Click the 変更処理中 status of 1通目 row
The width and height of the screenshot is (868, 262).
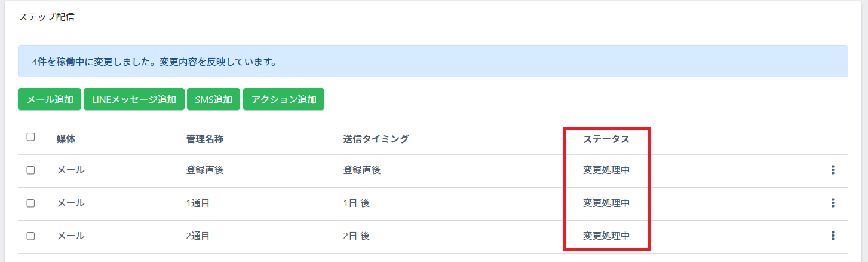pyautogui.click(x=606, y=203)
